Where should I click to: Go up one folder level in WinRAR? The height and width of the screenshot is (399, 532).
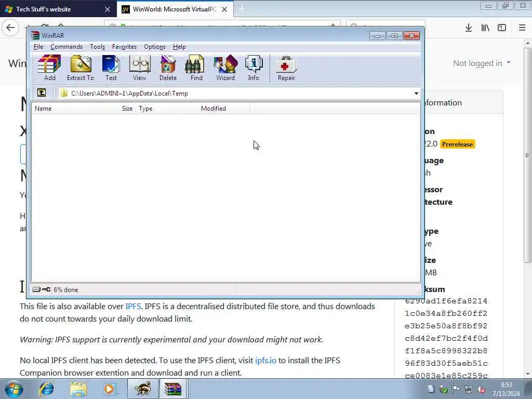point(42,92)
